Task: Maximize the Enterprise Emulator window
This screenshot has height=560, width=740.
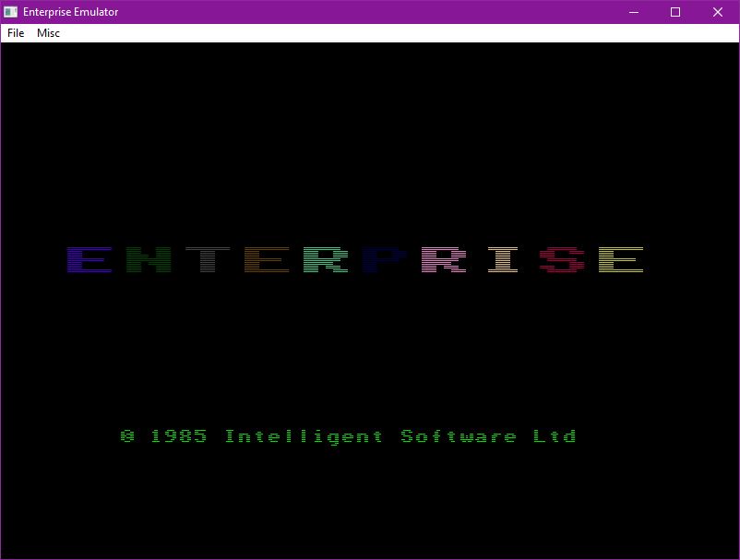Action: coord(675,12)
